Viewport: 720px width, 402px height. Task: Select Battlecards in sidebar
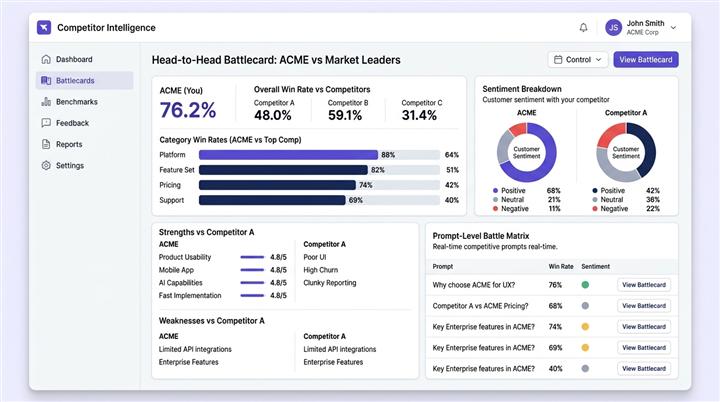(84, 80)
